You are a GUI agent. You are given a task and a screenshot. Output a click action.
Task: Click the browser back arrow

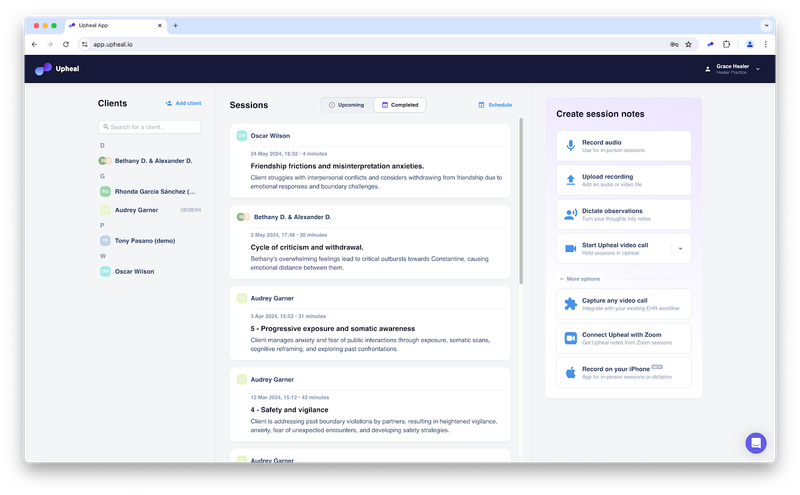click(x=34, y=44)
